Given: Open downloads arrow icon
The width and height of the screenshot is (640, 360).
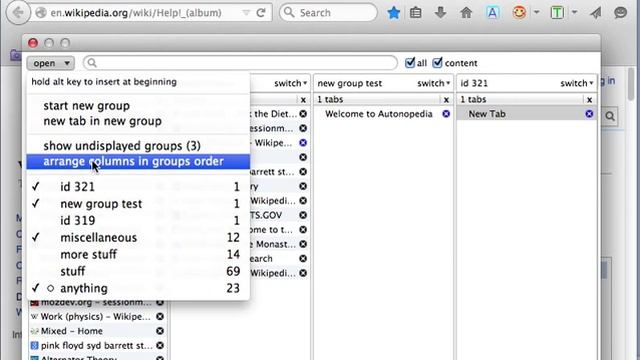Looking at the screenshot, I should (440, 13).
